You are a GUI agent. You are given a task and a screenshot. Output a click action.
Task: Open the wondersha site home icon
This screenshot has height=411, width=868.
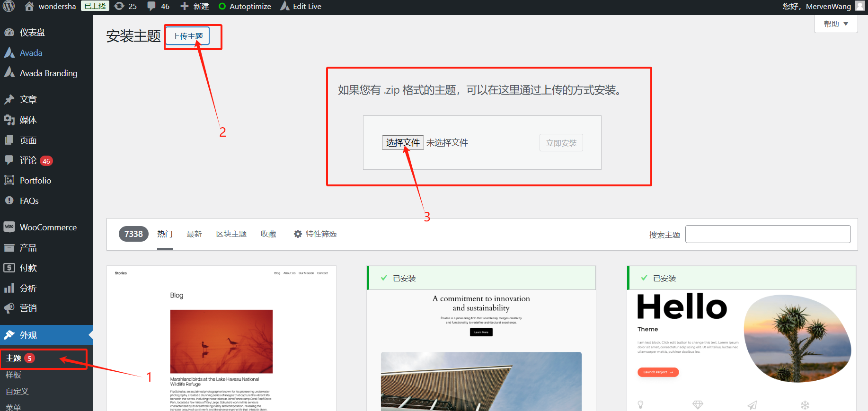pyautogui.click(x=29, y=6)
